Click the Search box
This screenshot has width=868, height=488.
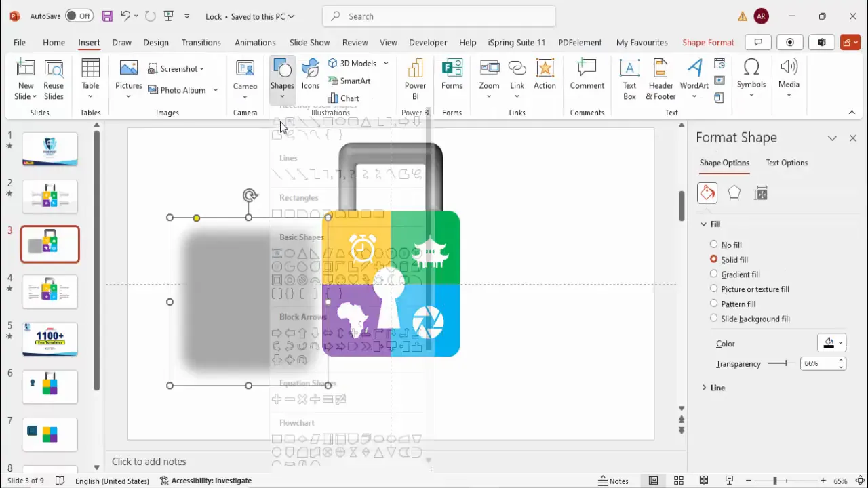[x=439, y=16]
